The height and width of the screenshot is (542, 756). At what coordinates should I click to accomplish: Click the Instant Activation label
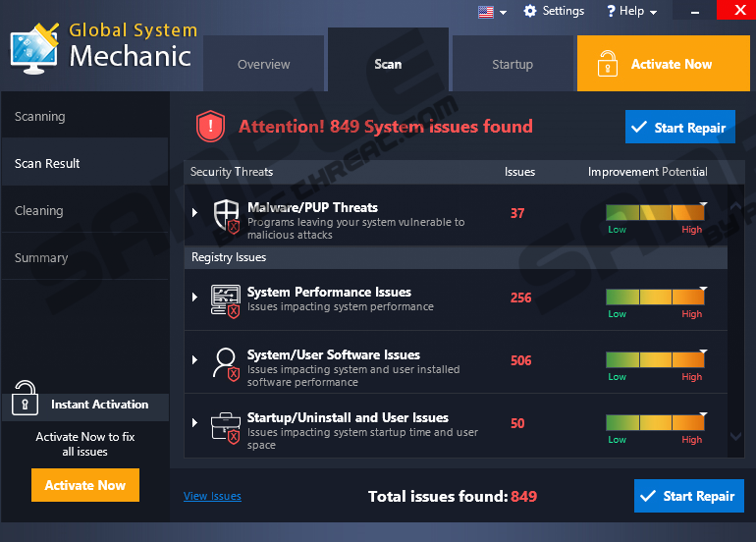pos(100,405)
